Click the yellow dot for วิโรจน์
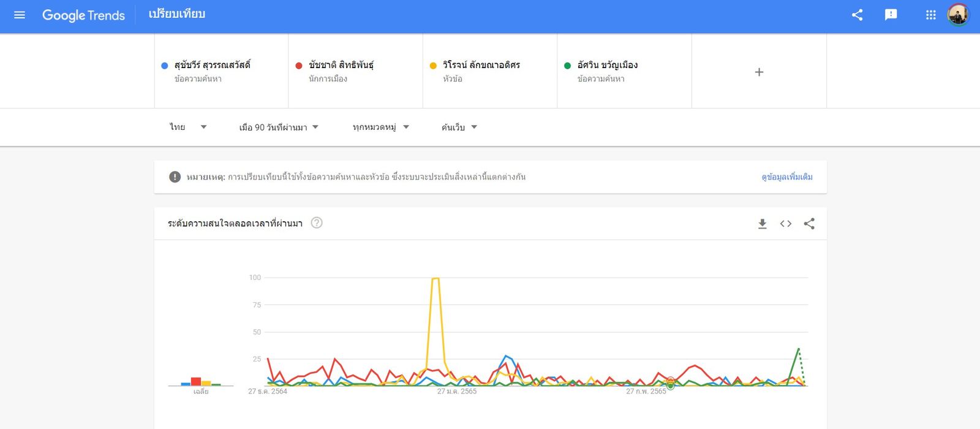 [433, 66]
